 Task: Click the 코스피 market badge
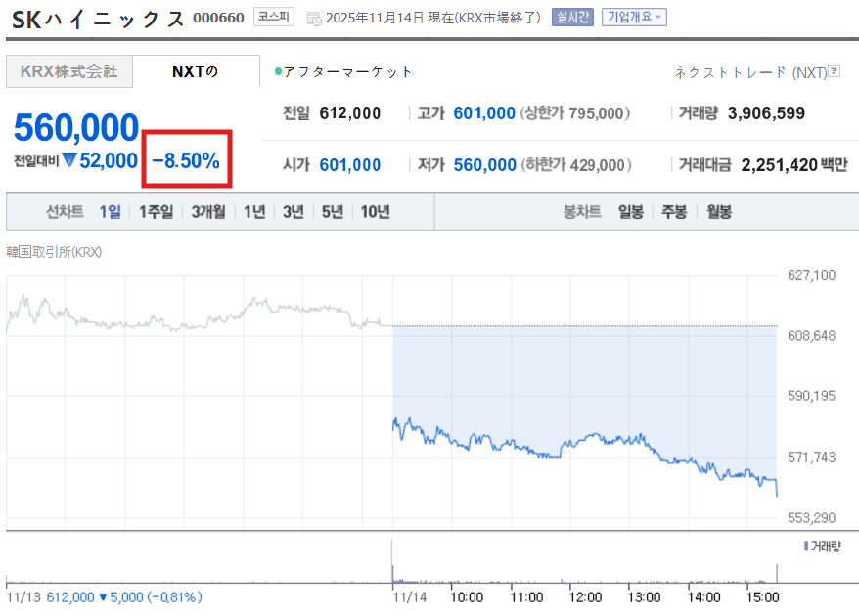(x=271, y=17)
